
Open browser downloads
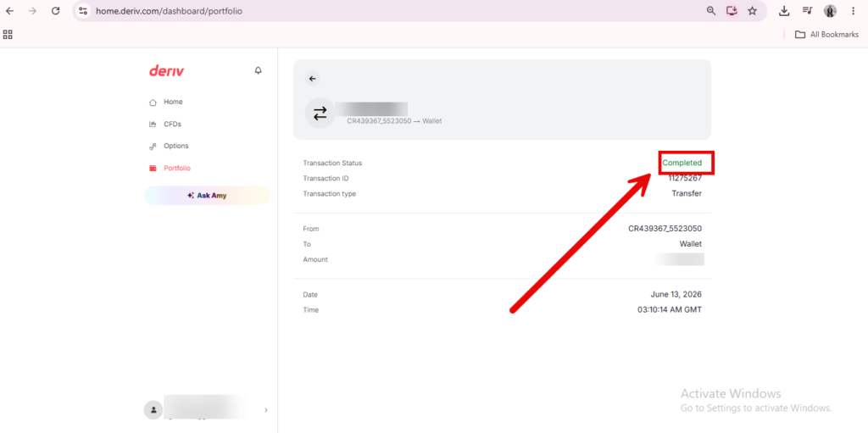[784, 10]
